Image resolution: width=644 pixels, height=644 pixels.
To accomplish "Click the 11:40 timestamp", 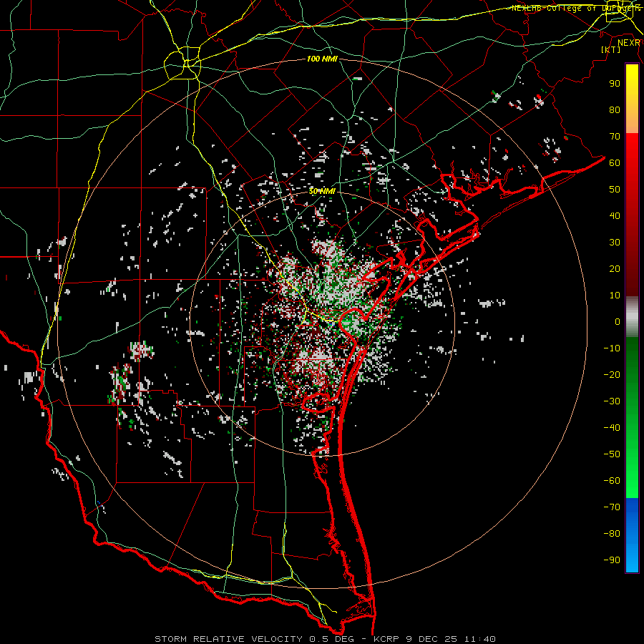I will [x=480, y=639].
